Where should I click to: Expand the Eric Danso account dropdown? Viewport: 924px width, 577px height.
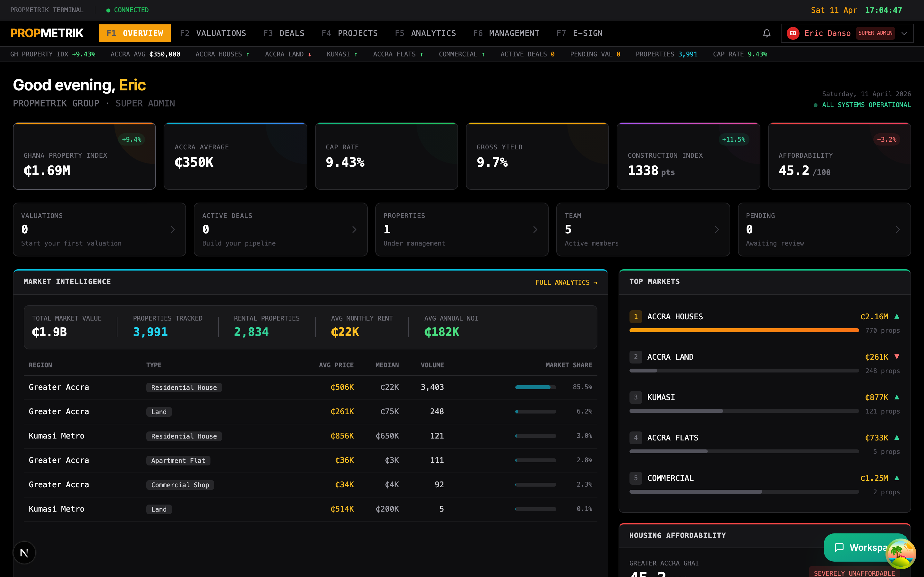[904, 33]
